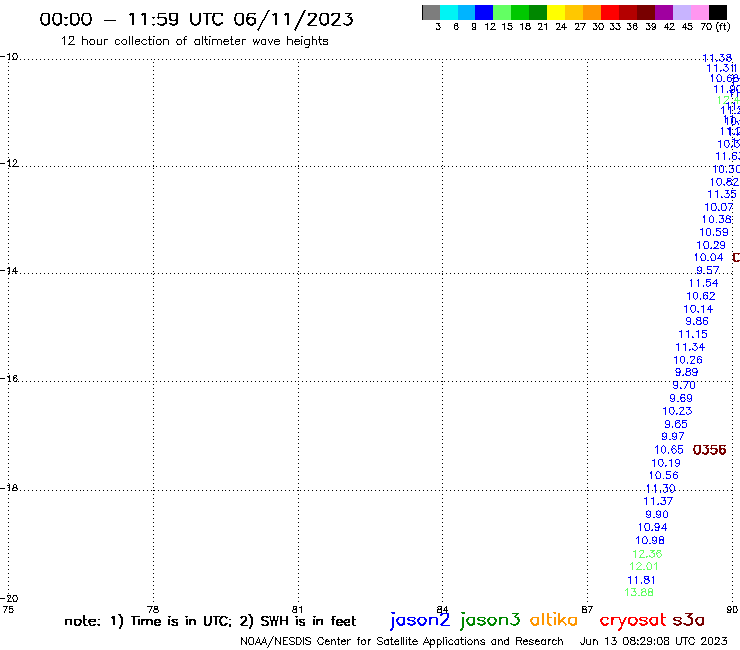Image resolution: width=740 pixels, height=650 pixels.
Task: Pick the black swatch at the legend end
Action: (x=718, y=12)
